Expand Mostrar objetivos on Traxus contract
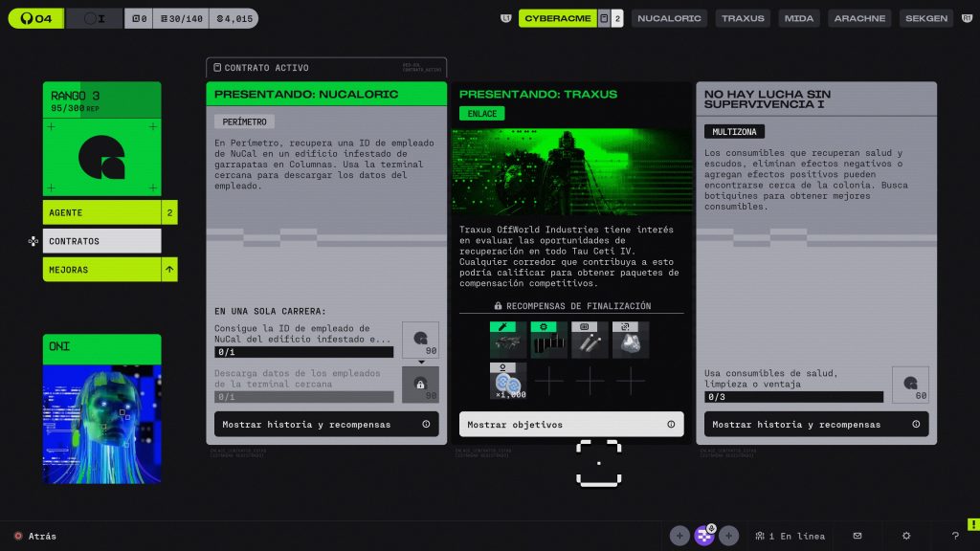The width and height of the screenshot is (980, 551). (x=571, y=424)
